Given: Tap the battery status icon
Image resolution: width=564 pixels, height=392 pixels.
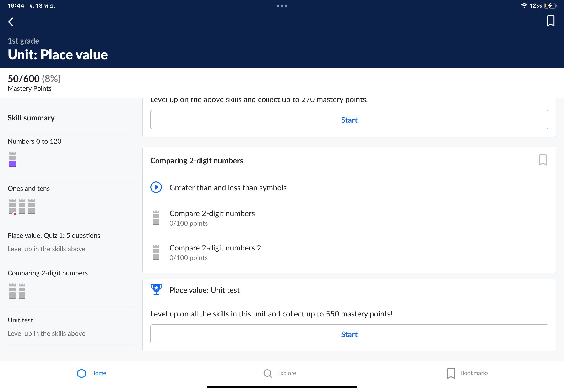Looking at the screenshot, I should [550, 6].
